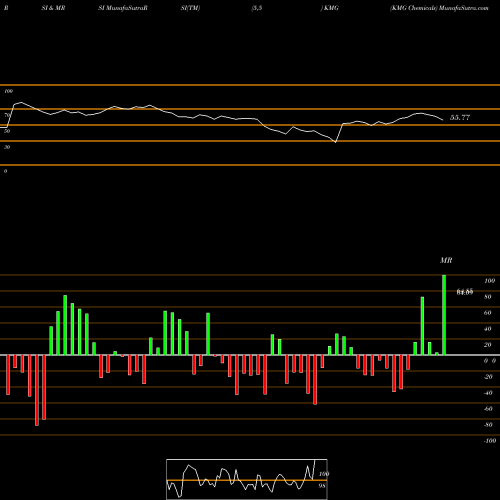
Task: Click the tallest green MR bar at far right
Action: (444, 315)
